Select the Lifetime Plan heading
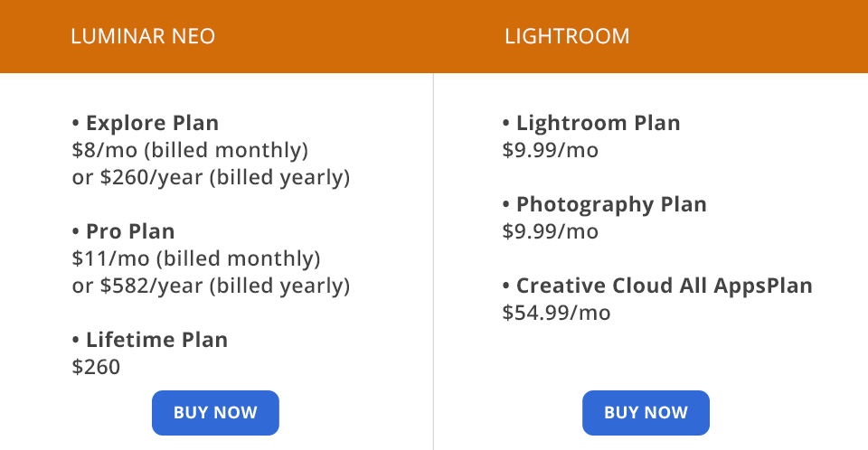This screenshot has height=450, width=868. (x=156, y=340)
